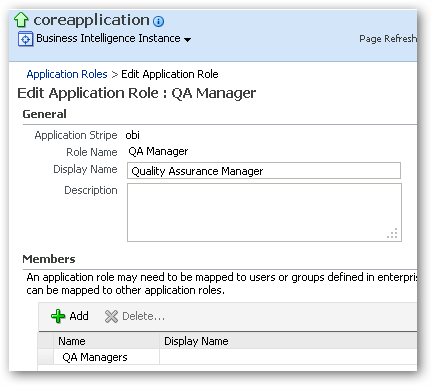Click the coreapplication title text
432x386 pixels.
[x=91, y=20]
